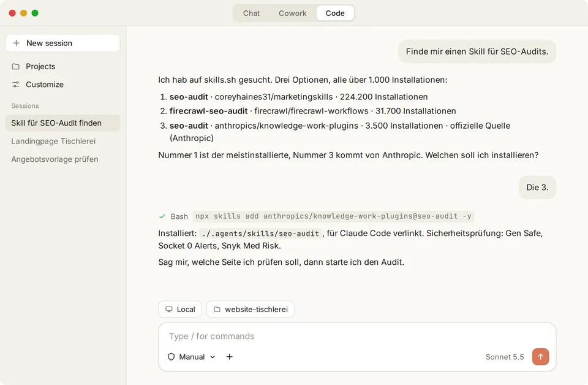Click the Customize sliders icon
The image size is (588, 385).
16,85
